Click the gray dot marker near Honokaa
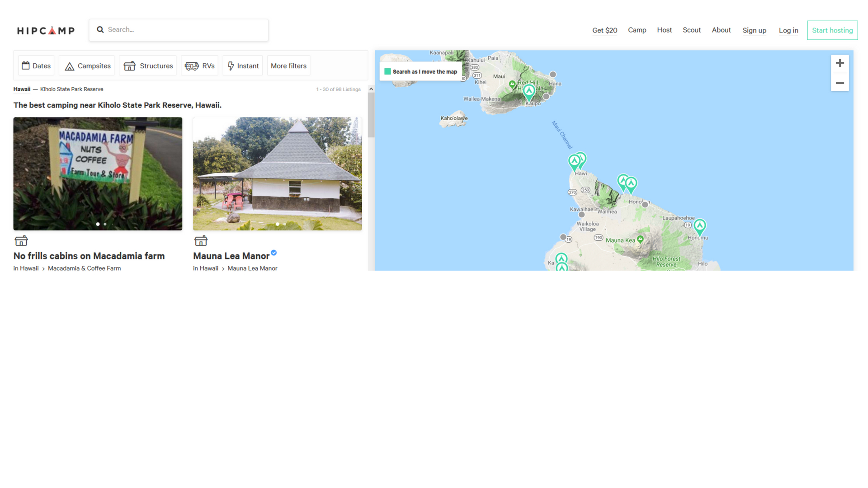Viewport: 868px width, 488px height. pyautogui.click(x=645, y=205)
